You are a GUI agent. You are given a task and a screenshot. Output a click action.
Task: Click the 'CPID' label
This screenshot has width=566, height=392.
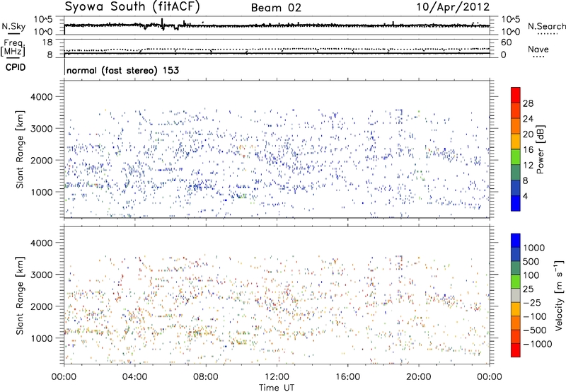pos(16,67)
